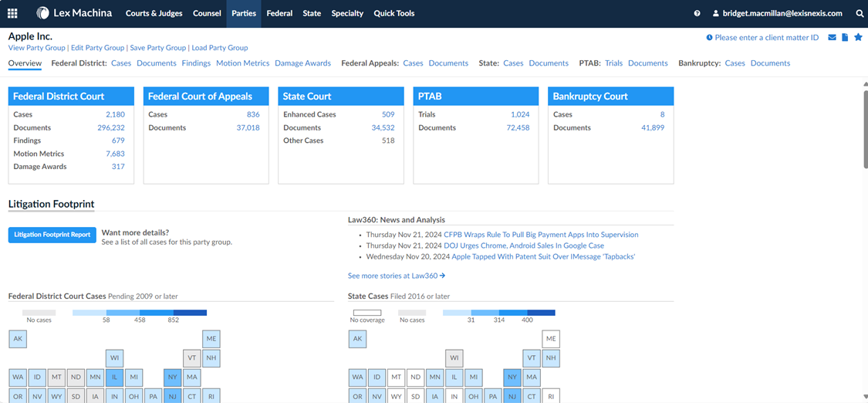Click Court of Appeals cases count 836

point(253,114)
